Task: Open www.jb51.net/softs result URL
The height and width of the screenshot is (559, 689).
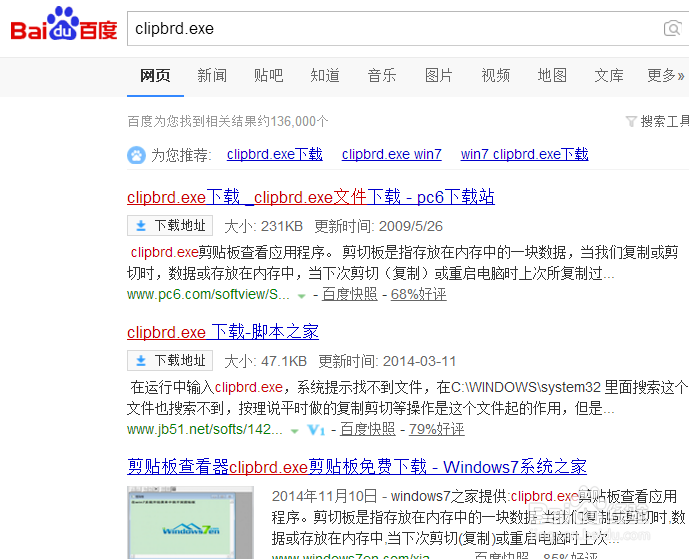Action: [x=205, y=429]
